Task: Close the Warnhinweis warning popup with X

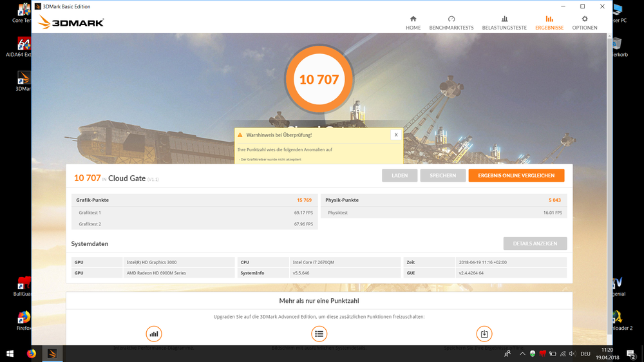Action: [396, 135]
